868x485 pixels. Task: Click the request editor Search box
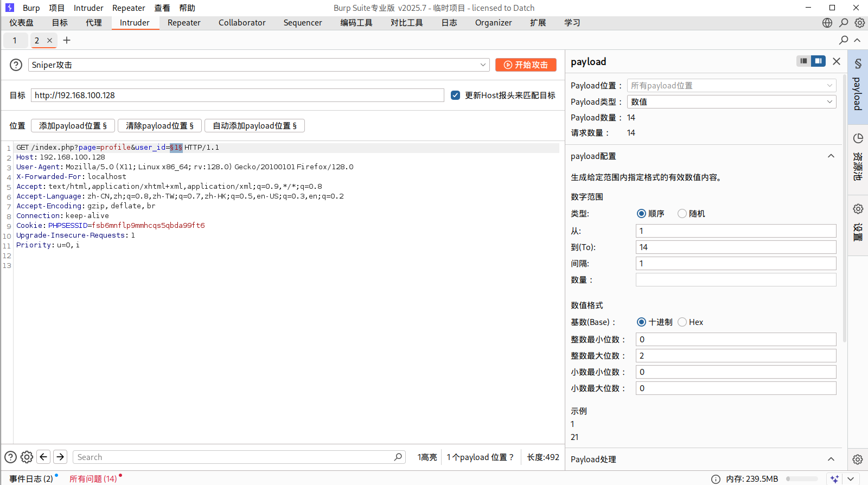239,457
